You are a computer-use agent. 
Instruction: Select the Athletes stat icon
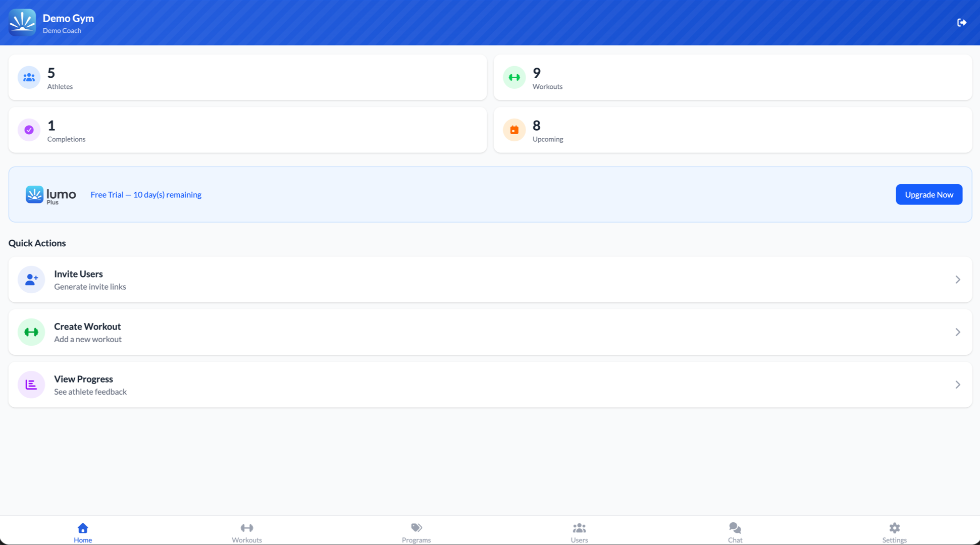click(x=29, y=77)
